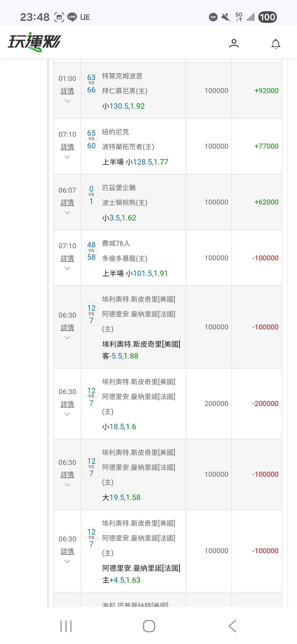Open 詳情 for 費城76人 game
Viewport: 297px width, 644px height.
(67, 258)
